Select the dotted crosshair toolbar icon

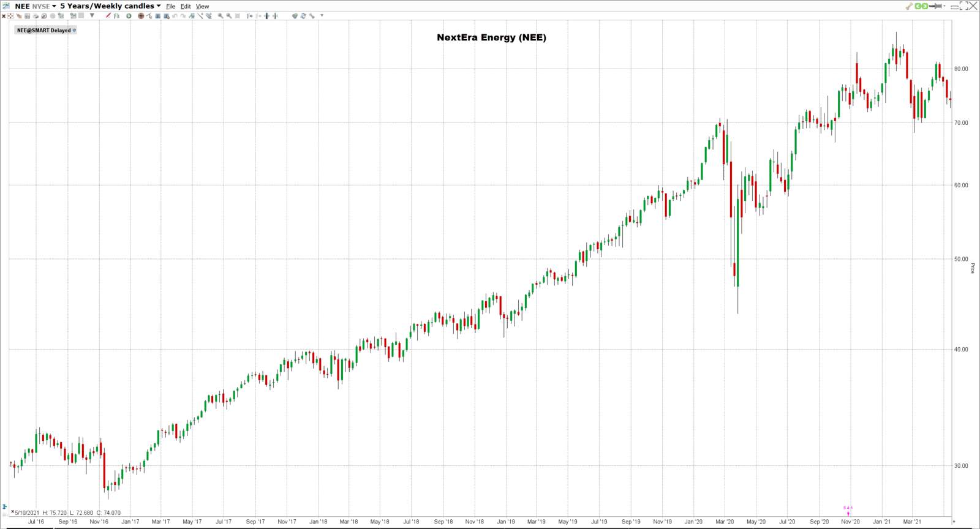pyautogui.click(x=10, y=16)
